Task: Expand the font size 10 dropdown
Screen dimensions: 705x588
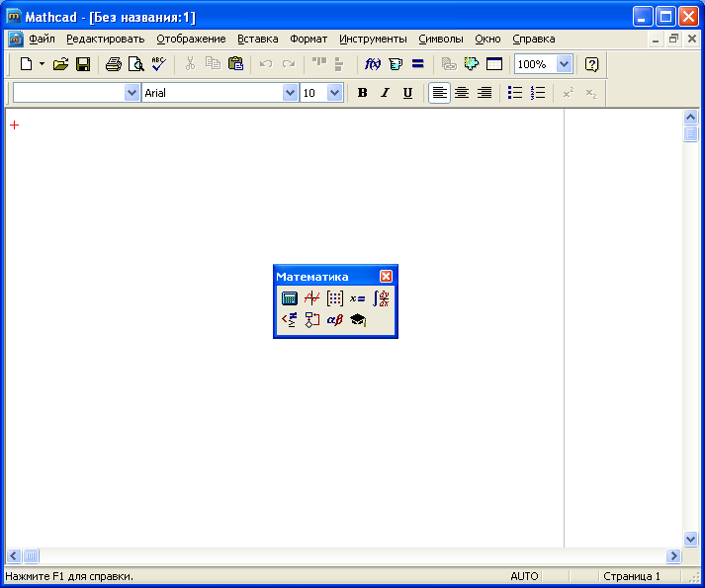Action: click(334, 93)
